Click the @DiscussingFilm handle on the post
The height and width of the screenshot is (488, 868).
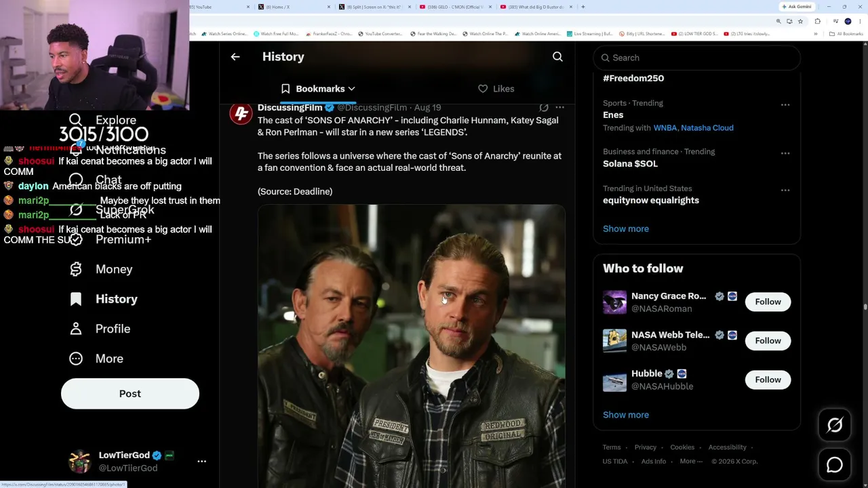(x=372, y=108)
